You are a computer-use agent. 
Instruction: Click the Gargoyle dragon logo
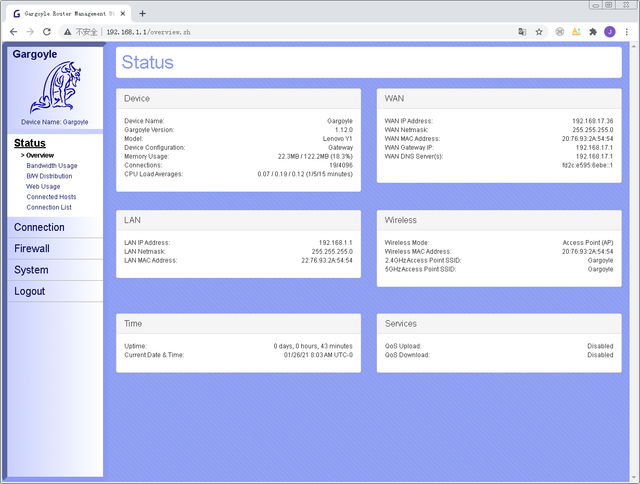point(55,87)
